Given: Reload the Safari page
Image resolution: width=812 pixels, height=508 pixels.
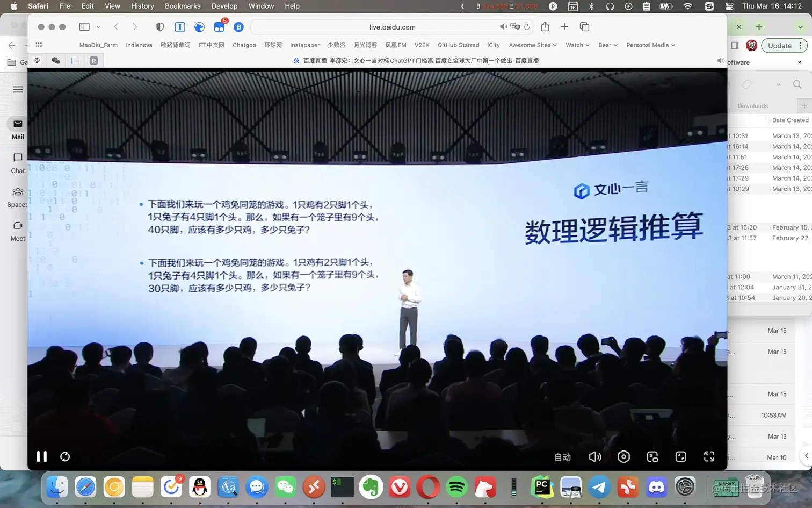Looking at the screenshot, I should [527, 27].
